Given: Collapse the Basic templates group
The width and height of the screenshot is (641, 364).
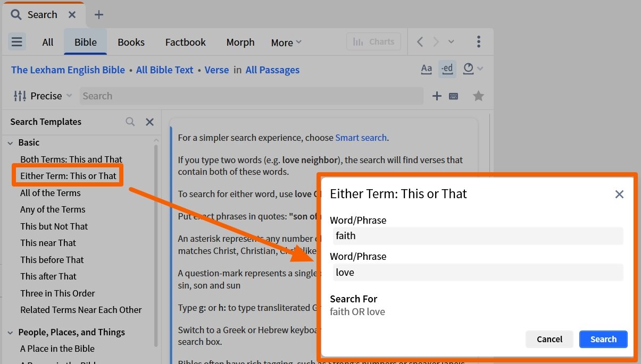Looking at the screenshot, I should 10,142.
